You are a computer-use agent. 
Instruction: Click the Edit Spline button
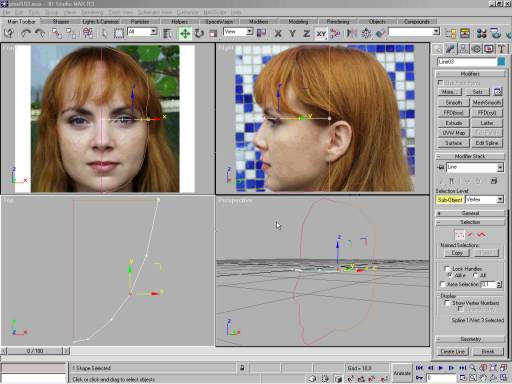pyautogui.click(x=487, y=143)
